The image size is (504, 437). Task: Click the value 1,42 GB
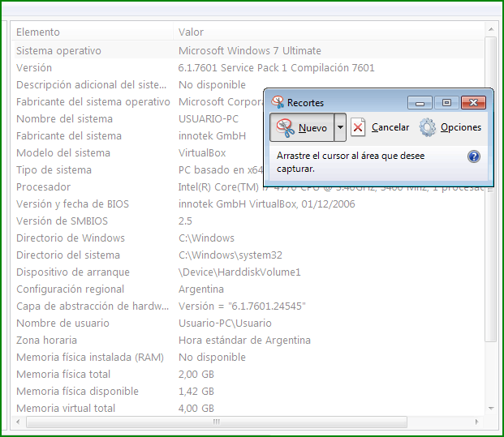click(x=196, y=391)
